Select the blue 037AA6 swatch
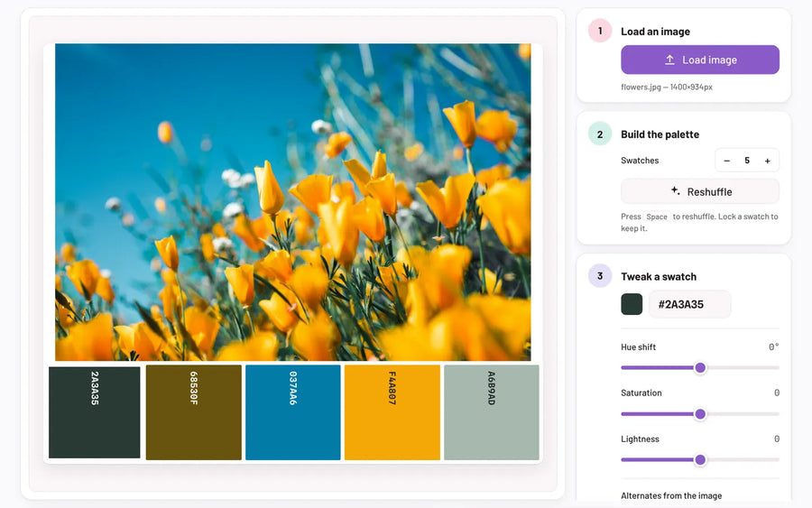 coord(293,412)
